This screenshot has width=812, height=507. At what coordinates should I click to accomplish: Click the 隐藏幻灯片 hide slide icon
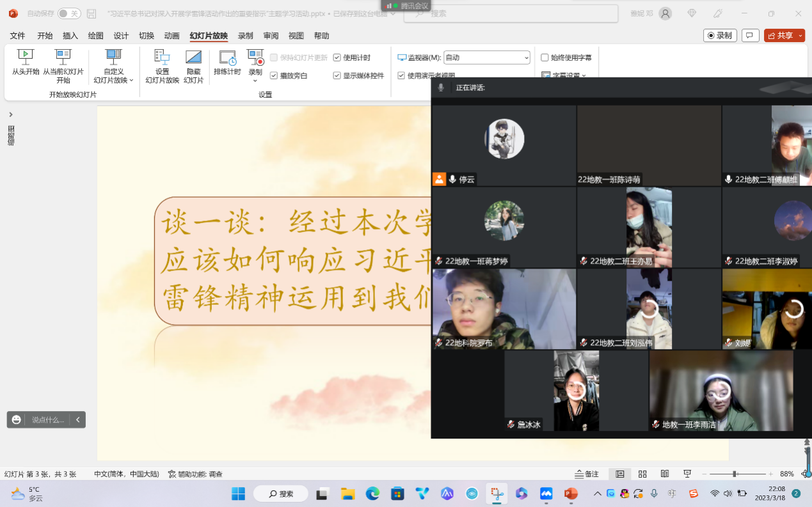coord(193,58)
